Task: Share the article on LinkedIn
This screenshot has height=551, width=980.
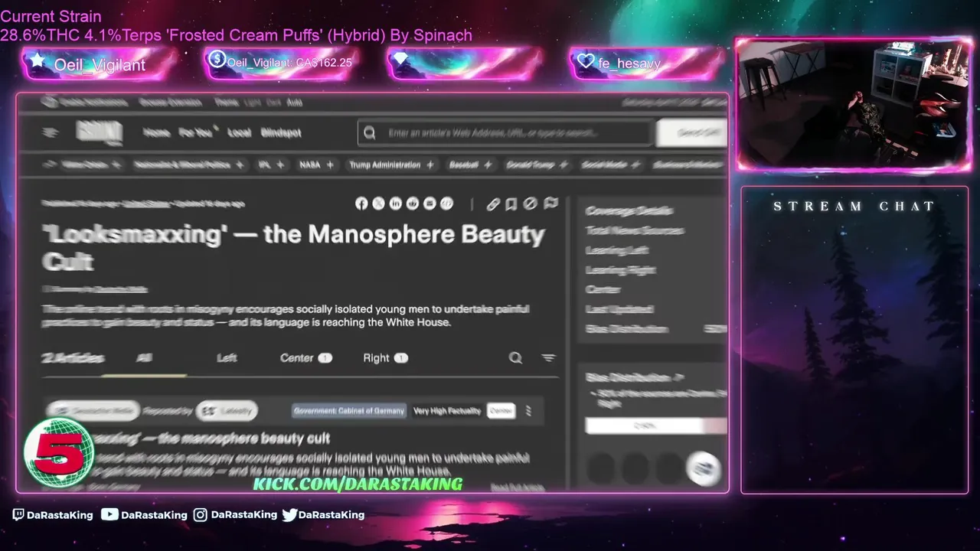Action: tap(396, 204)
